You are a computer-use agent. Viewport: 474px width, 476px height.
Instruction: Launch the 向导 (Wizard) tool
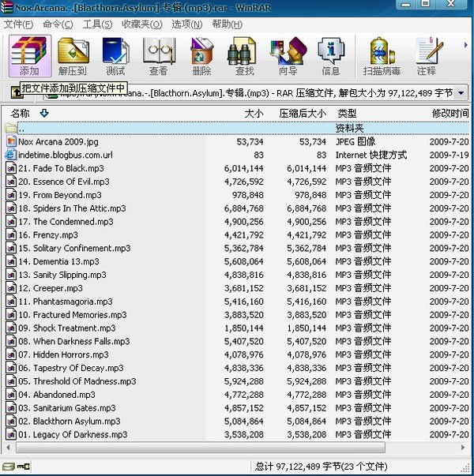point(288,56)
